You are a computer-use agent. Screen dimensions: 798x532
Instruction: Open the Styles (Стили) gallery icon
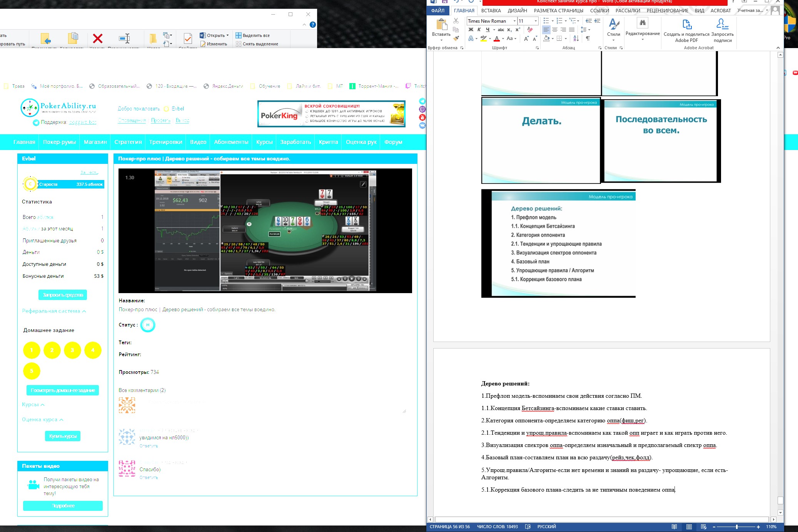tap(614, 24)
